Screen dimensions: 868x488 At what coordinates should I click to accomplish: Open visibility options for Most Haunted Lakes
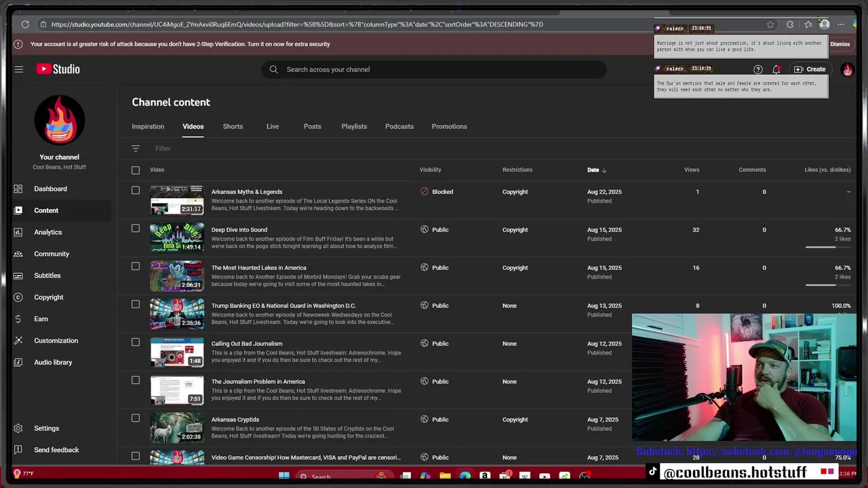pyautogui.click(x=434, y=268)
